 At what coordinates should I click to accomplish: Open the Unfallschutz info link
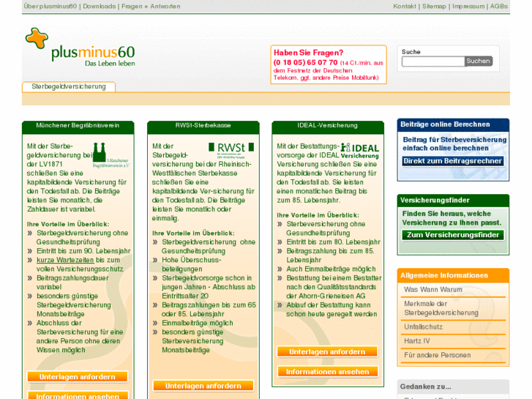point(423,327)
